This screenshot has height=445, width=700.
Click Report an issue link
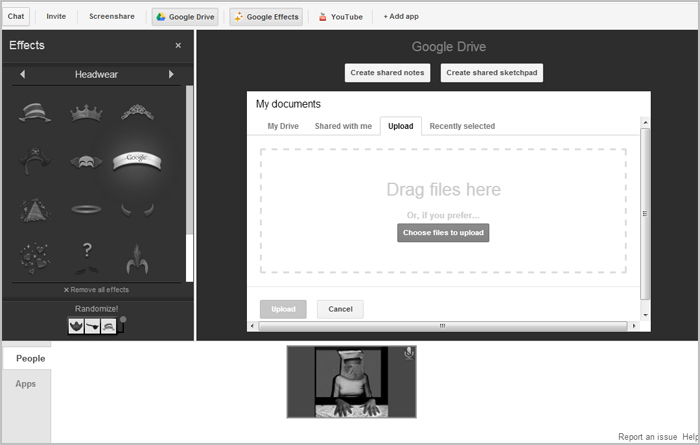click(x=647, y=437)
